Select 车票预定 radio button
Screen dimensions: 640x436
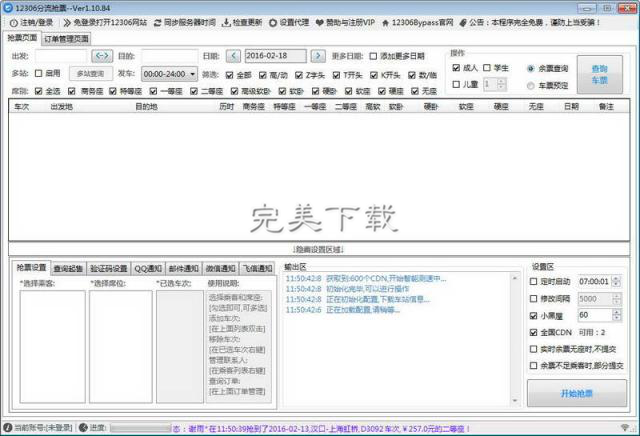(x=531, y=85)
